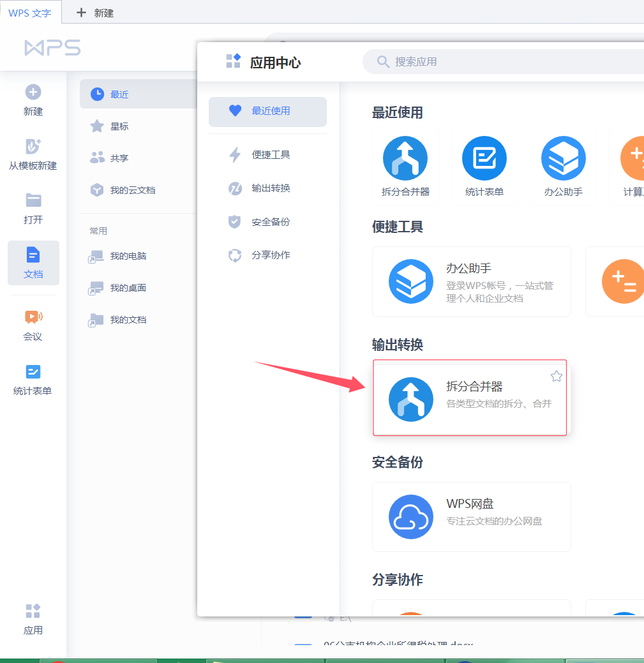Click the 应用中心 title icon
644x663 pixels.
[233, 61]
